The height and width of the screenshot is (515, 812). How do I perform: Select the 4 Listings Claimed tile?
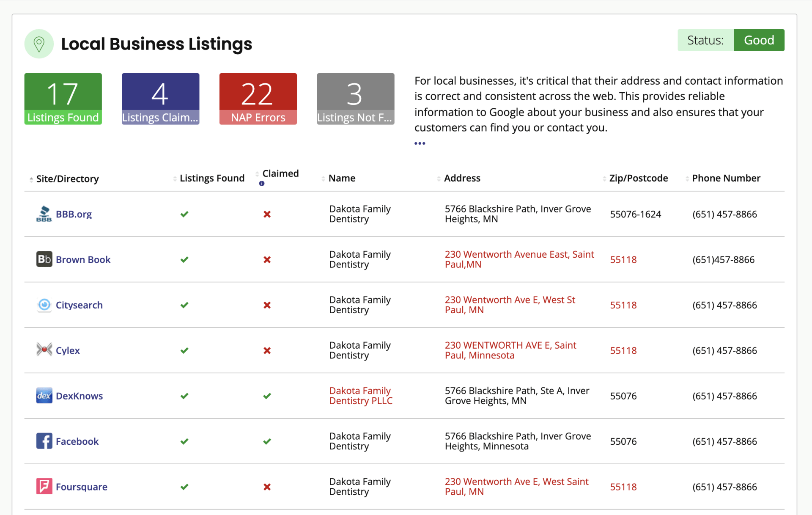160,99
